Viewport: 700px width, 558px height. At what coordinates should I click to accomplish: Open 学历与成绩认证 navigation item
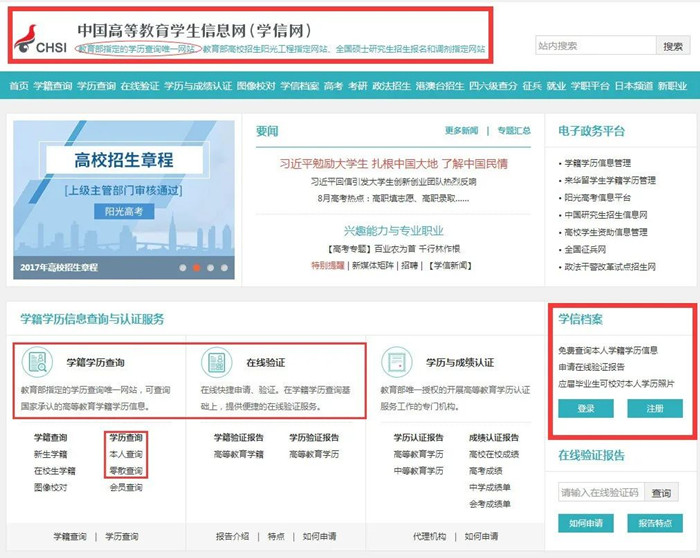(x=198, y=86)
